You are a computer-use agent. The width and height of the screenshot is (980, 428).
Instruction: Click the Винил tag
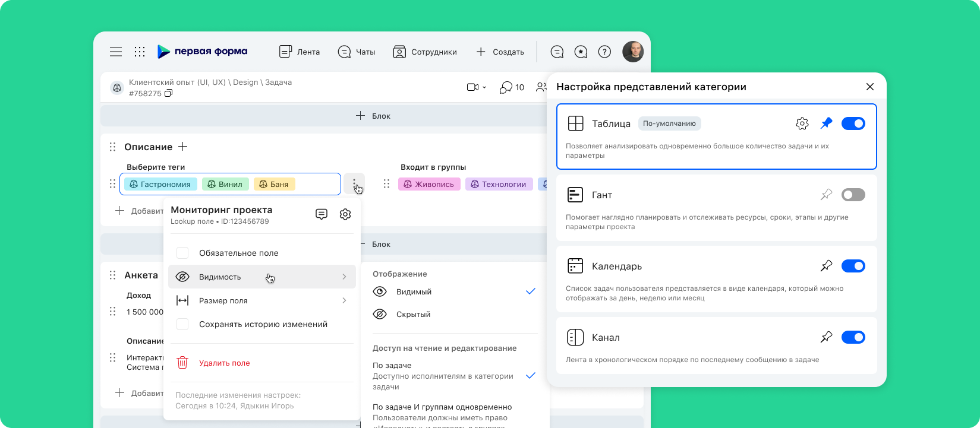pos(225,184)
